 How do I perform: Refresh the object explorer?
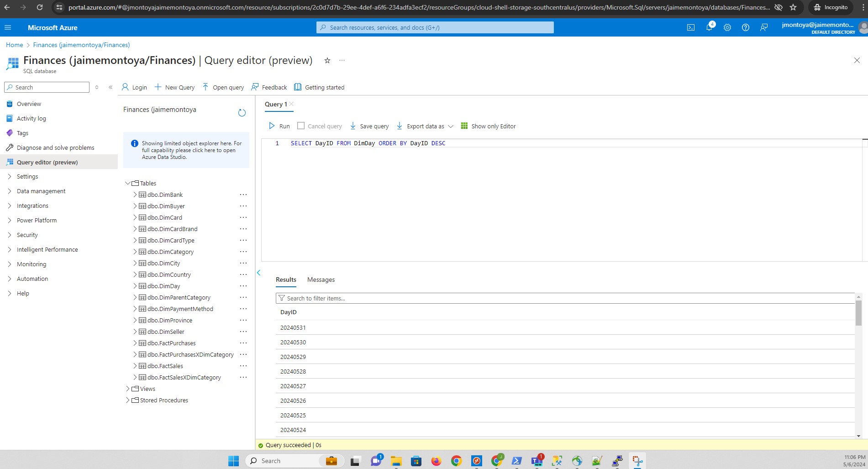click(242, 113)
